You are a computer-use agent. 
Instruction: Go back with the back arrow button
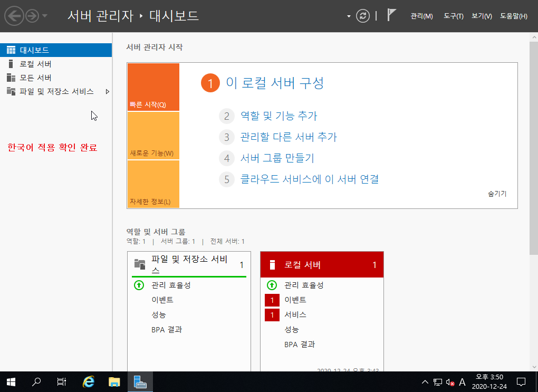tap(14, 16)
